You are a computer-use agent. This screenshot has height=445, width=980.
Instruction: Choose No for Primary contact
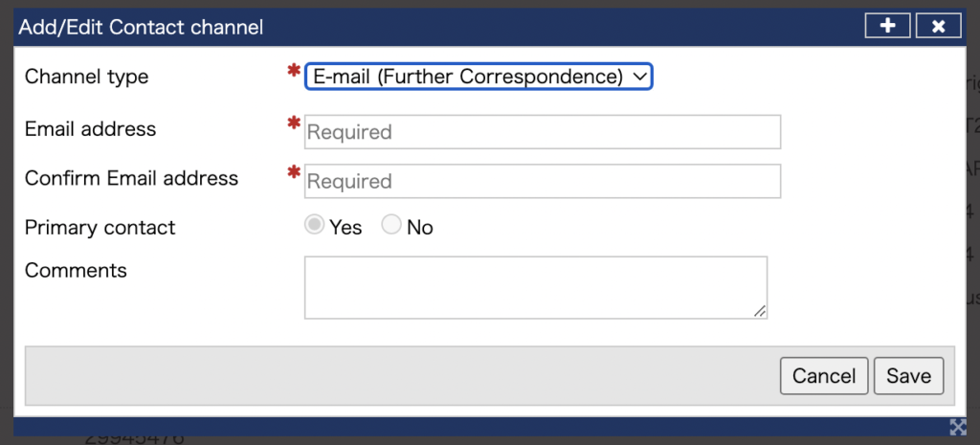391,226
